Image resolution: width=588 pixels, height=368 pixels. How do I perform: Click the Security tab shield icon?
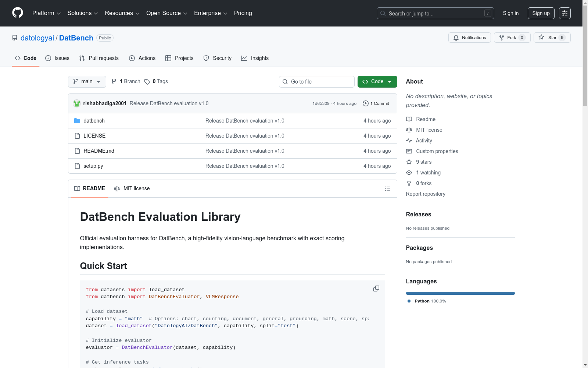tap(206, 58)
